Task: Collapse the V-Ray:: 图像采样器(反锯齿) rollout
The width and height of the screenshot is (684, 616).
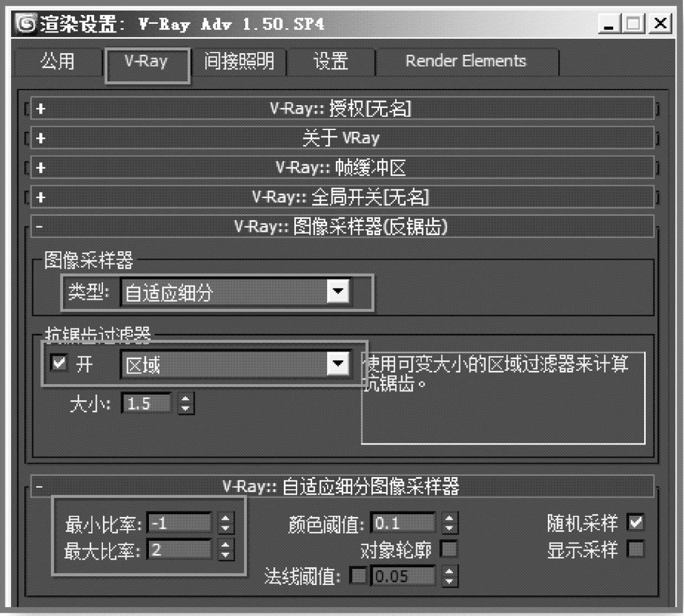Action: point(342,226)
